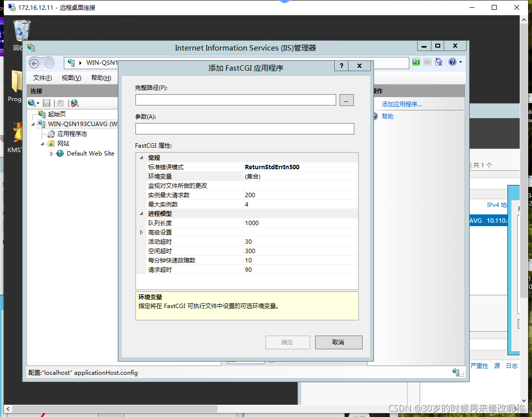
Task: Click the remote desktop vertical scrollbar
Action: click(524, 161)
